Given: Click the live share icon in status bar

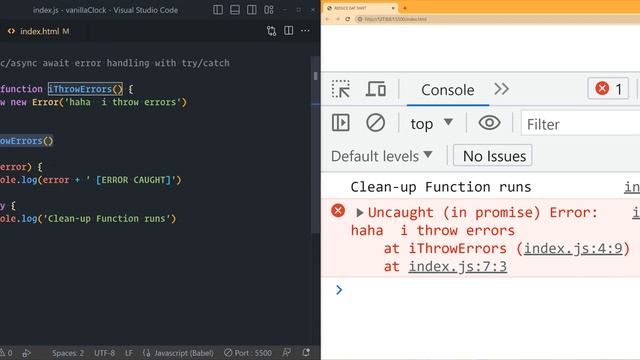Looking at the screenshot, I should point(27,353).
